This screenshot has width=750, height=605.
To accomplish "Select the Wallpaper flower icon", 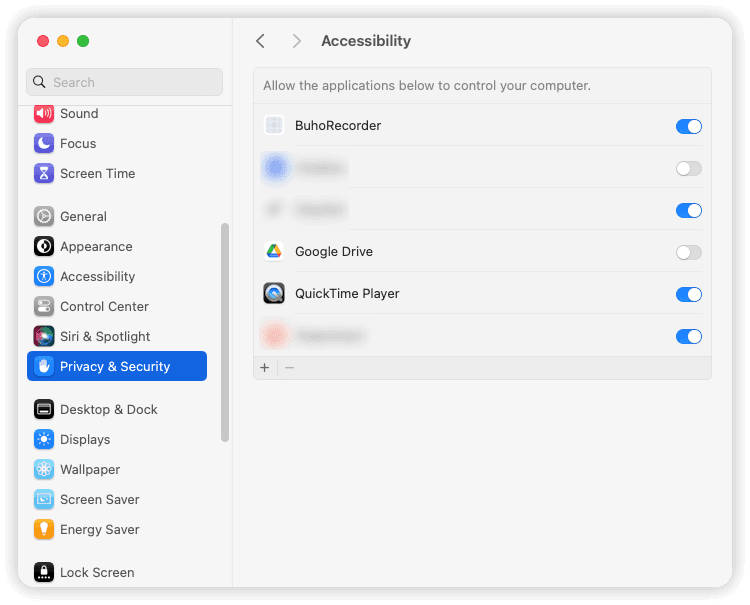I will tap(44, 470).
